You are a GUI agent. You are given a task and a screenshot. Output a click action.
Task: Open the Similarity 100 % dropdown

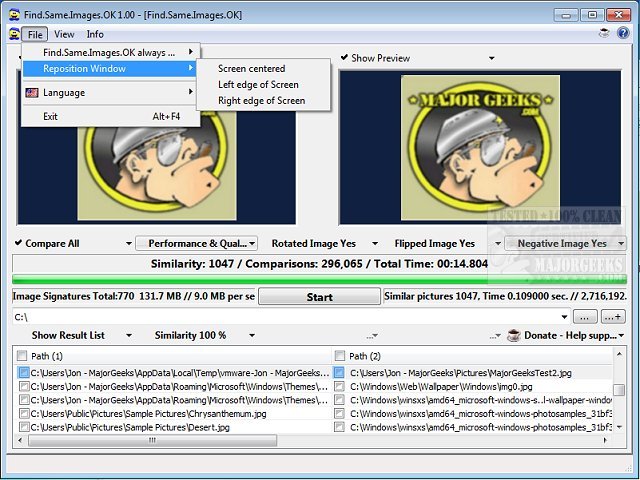tap(252, 336)
